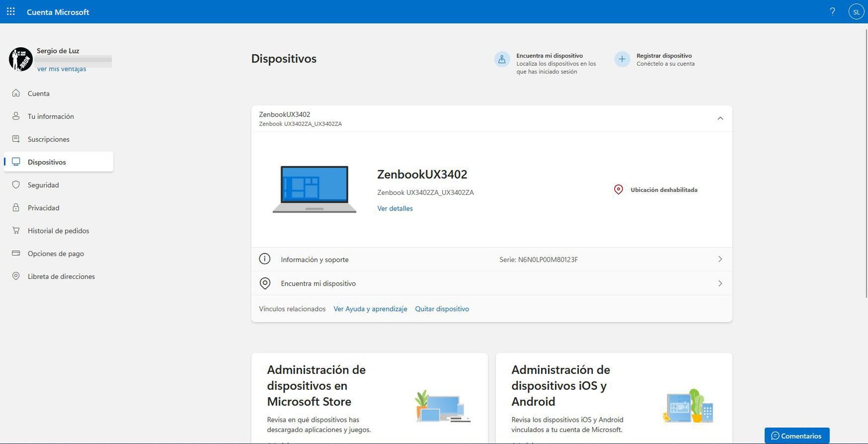Viewport: 868px width, 444px height.
Task: Open Administración de dispositivos iOS y Android card
Action: (614, 398)
